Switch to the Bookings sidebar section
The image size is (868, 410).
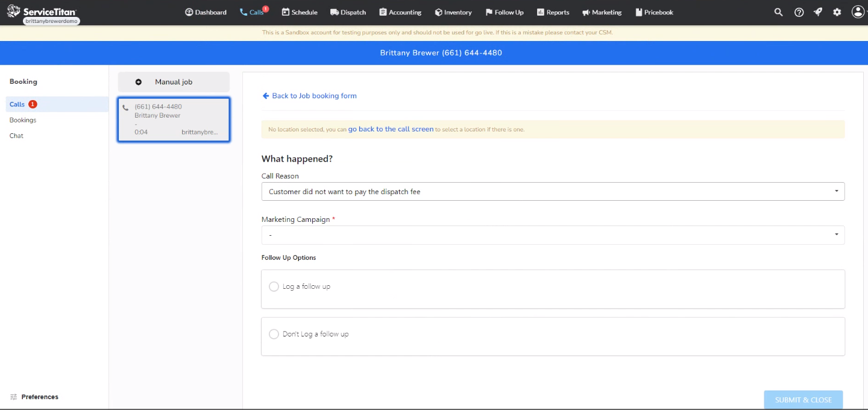click(x=22, y=120)
